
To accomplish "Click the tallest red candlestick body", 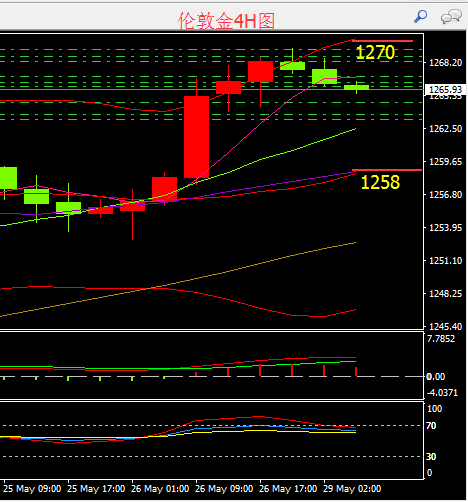I will pos(197,137).
